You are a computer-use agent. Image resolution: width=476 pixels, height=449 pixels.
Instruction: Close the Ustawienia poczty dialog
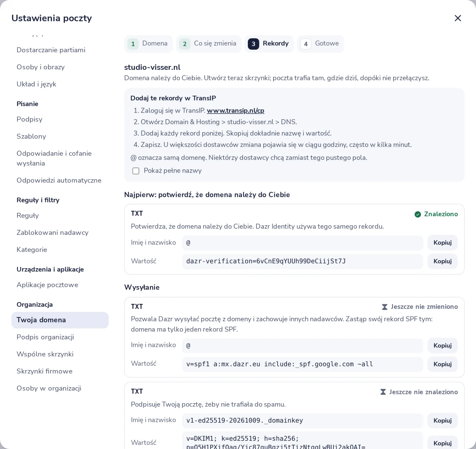tap(458, 18)
